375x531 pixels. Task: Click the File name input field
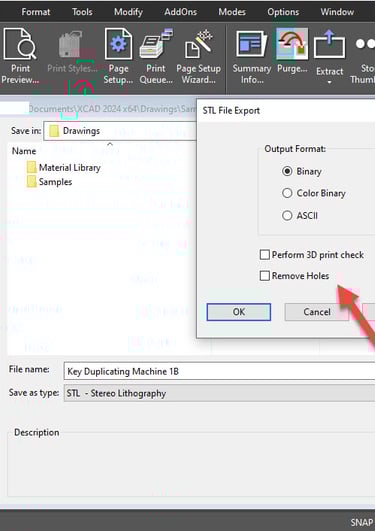point(219,371)
